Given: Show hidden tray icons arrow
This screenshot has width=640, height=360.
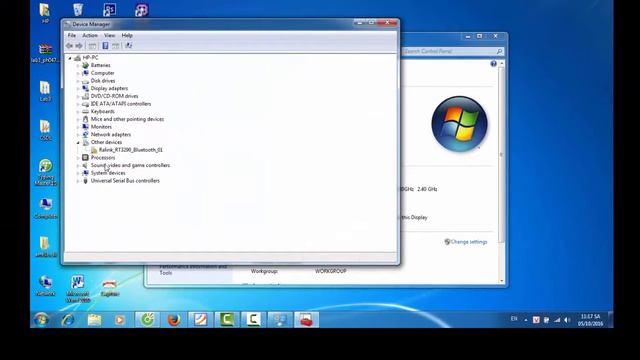Looking at the screenshot, I should click(525, 320).
